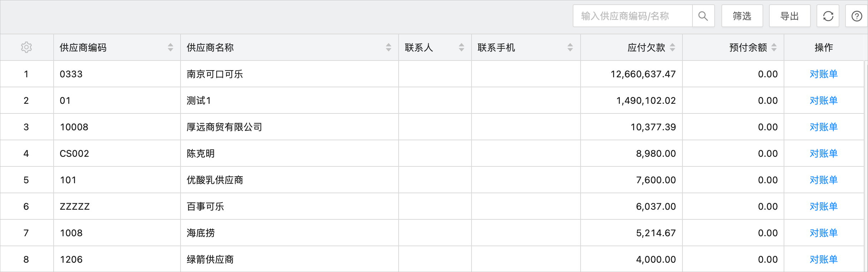The width and height of the screenshot is (868, 272).
Task: Sort by 联系人 column arrows
Action: coord(462,47)
